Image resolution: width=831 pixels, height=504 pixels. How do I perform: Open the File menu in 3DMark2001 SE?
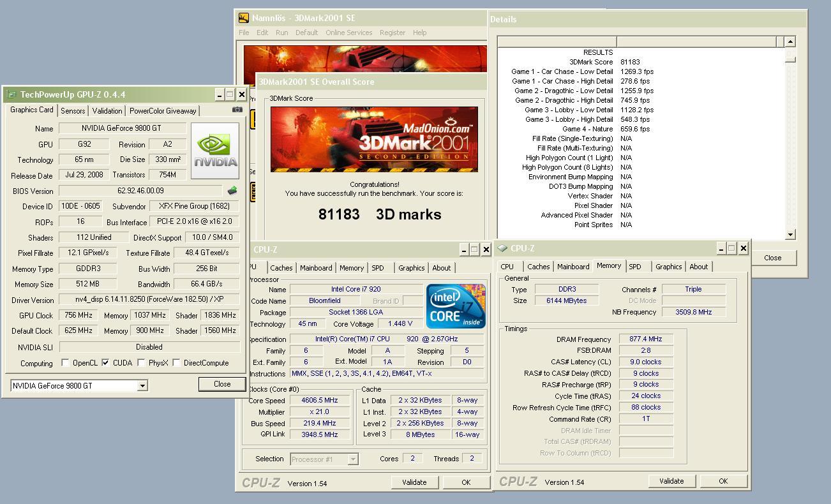(x=244, y=33)
